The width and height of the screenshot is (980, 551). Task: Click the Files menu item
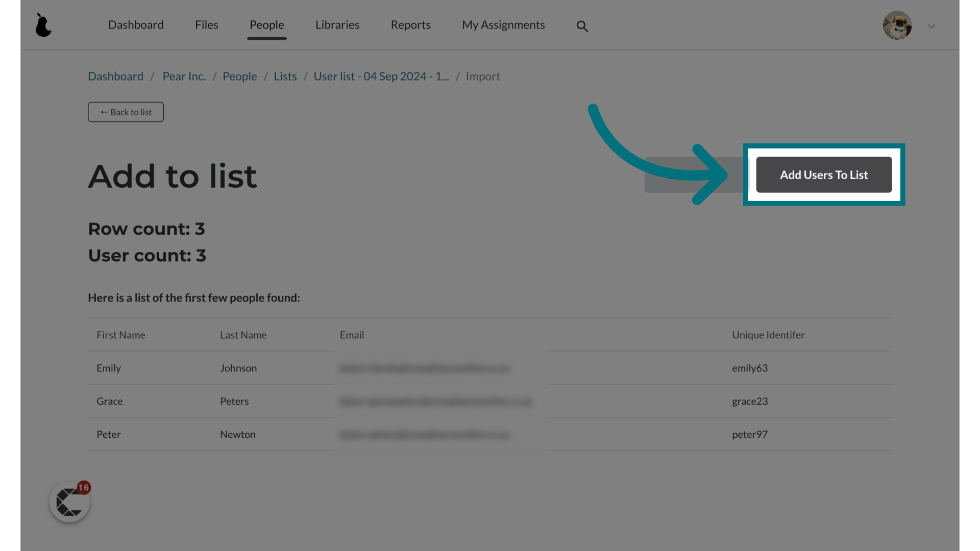207,24
